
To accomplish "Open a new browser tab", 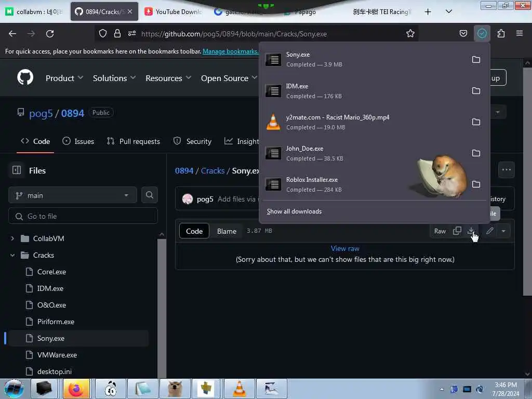I will tap(428, 12).
